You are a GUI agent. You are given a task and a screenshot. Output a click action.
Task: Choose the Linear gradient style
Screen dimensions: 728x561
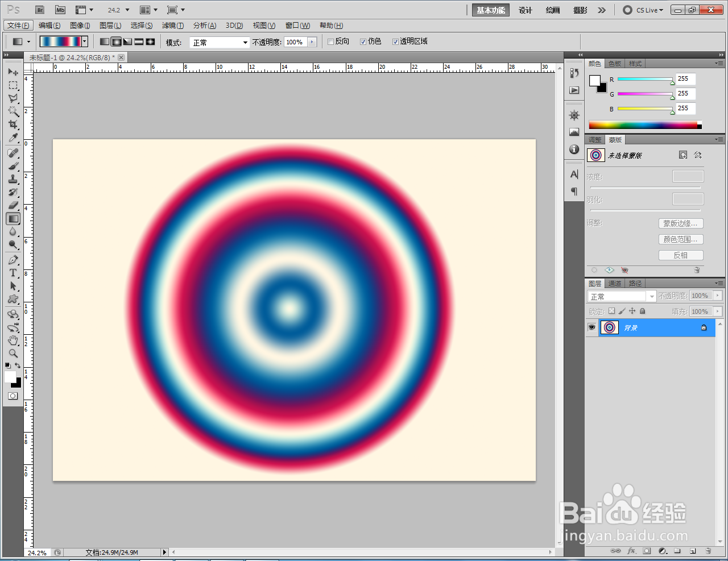pyautogui.click(x=105, y=41)
